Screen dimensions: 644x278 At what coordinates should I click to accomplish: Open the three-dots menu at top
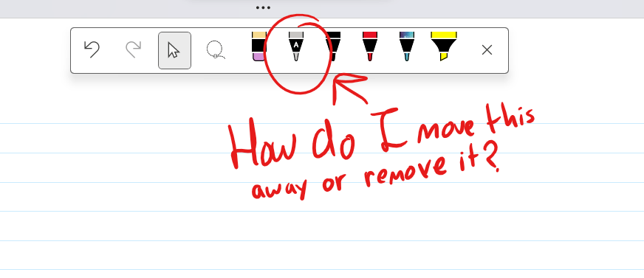[x=263, y=7]
